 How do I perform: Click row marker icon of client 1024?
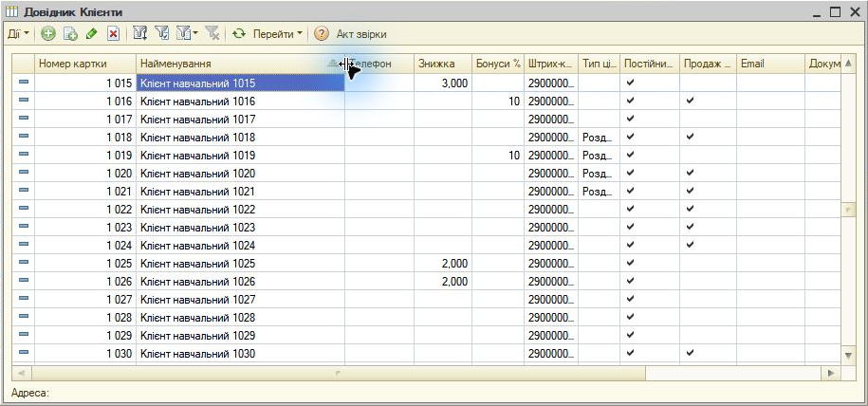pyautogui.click(x=24, y=245)
